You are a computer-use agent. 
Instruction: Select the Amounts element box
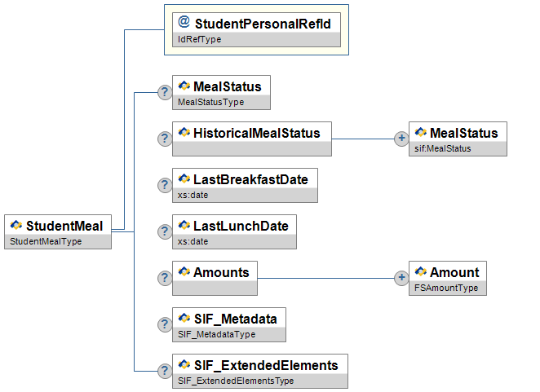click(220, 272)
